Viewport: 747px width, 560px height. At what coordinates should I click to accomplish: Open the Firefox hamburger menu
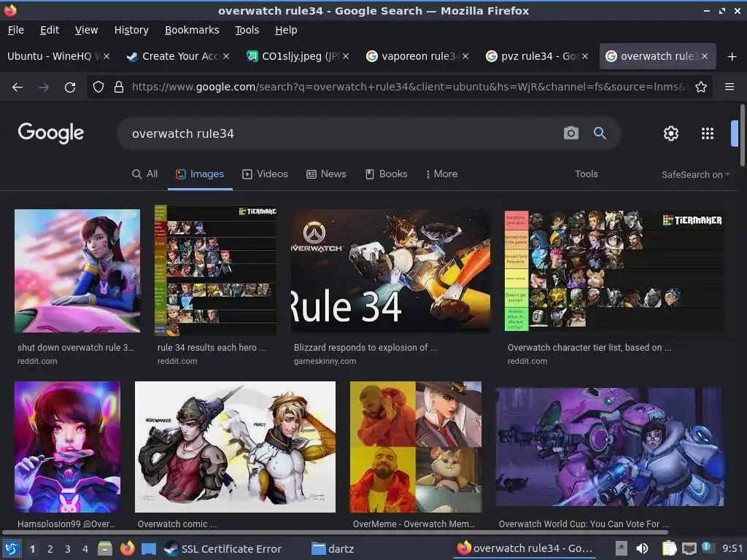(729, 87)
